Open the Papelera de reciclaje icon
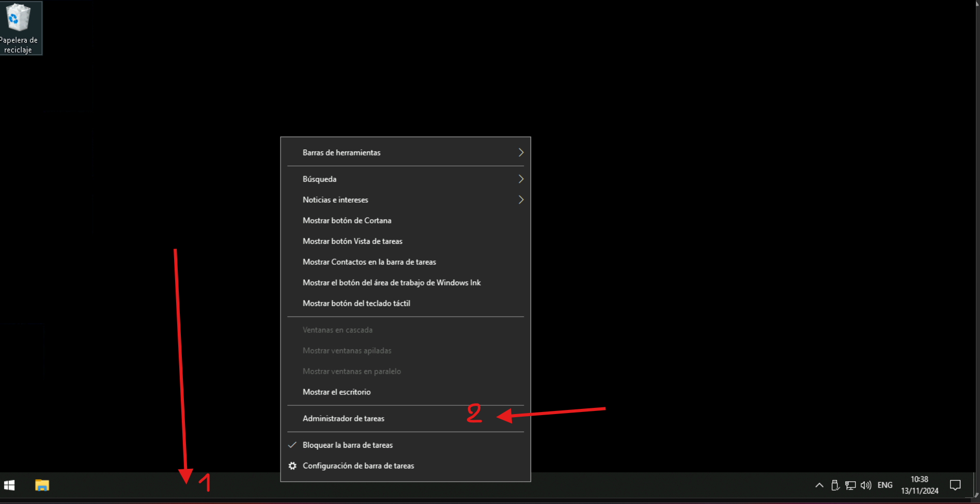The width and height of the screenshot is (980, 504). click(19, 27)
